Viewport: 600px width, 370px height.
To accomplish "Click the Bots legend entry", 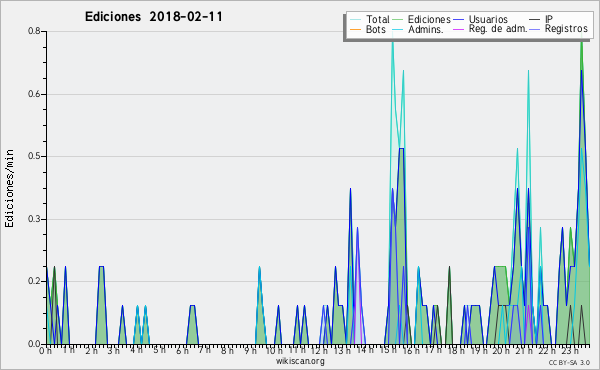I will point(368,29).
